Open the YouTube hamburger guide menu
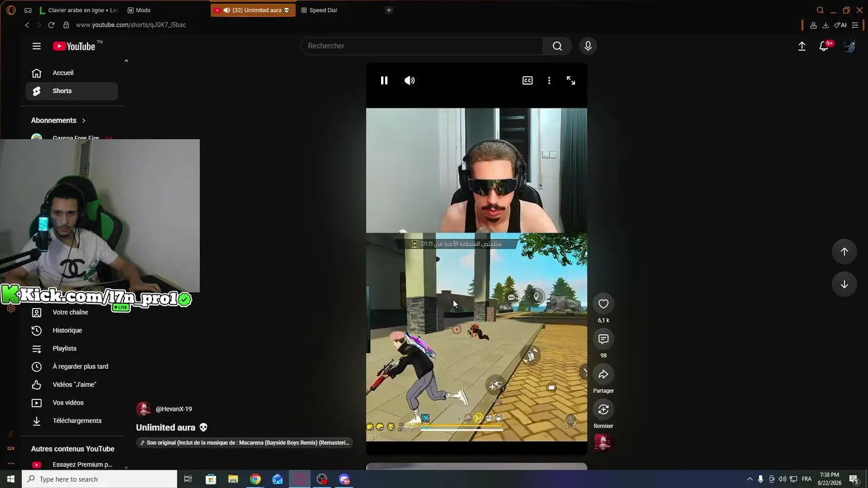This screenshot has height=488, width=868. [x=37, y=46]
